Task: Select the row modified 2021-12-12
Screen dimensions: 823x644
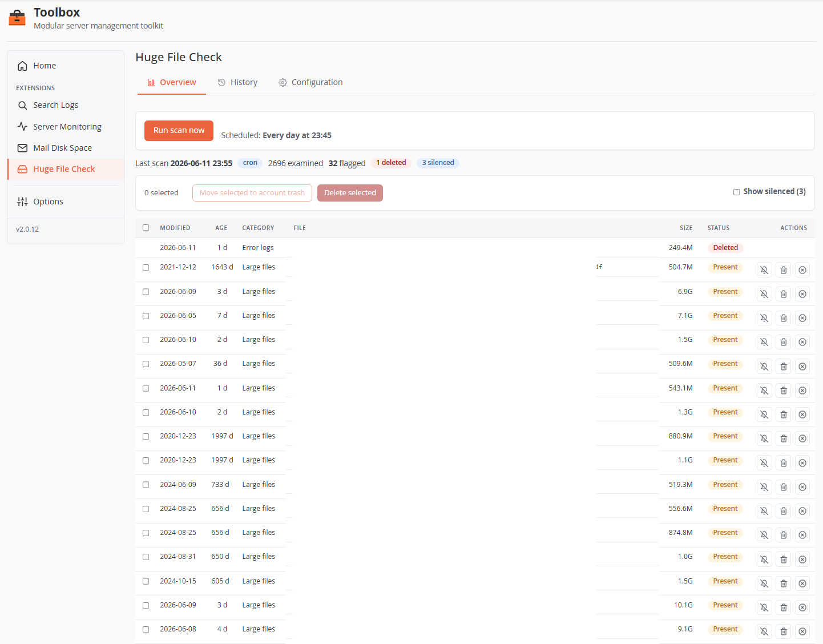Action: click(x=146, y=267)
